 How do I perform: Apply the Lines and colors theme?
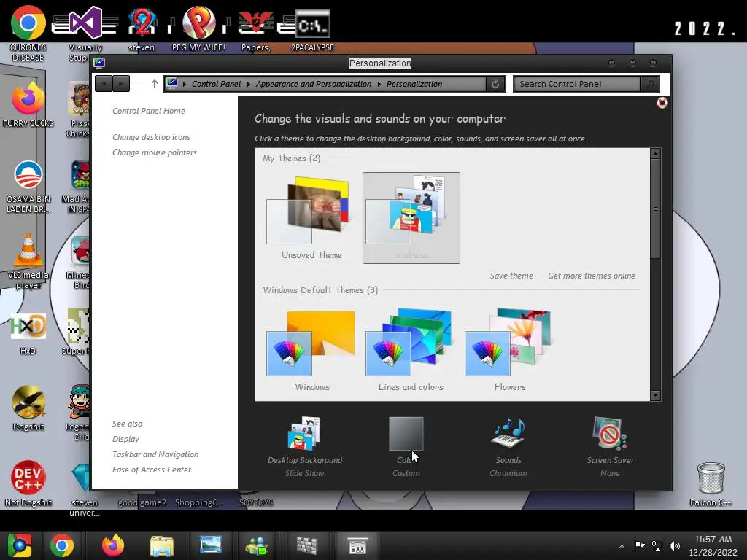click(411, 350)
